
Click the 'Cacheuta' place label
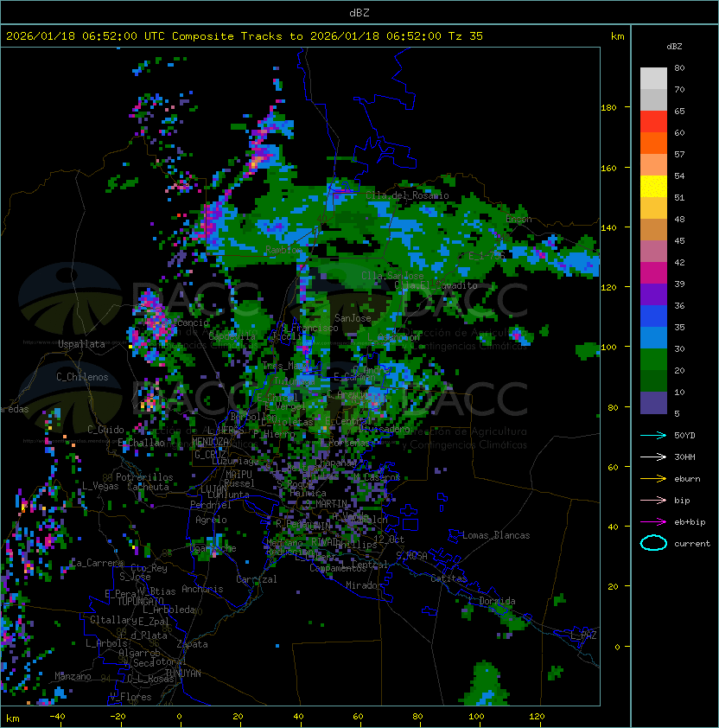point(148,487)
